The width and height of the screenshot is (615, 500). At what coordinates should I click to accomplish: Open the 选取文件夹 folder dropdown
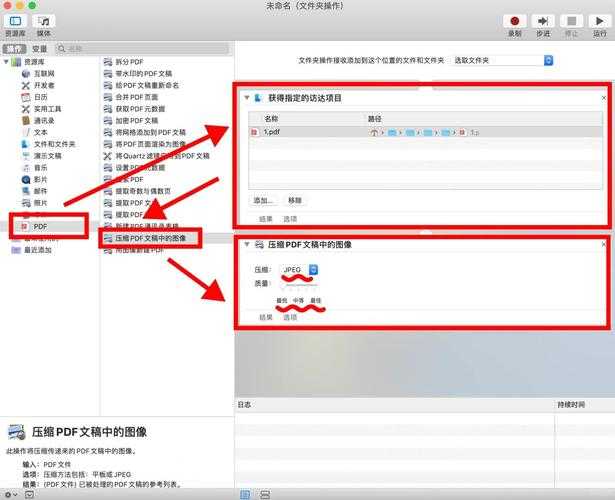(x=502, y=61)
